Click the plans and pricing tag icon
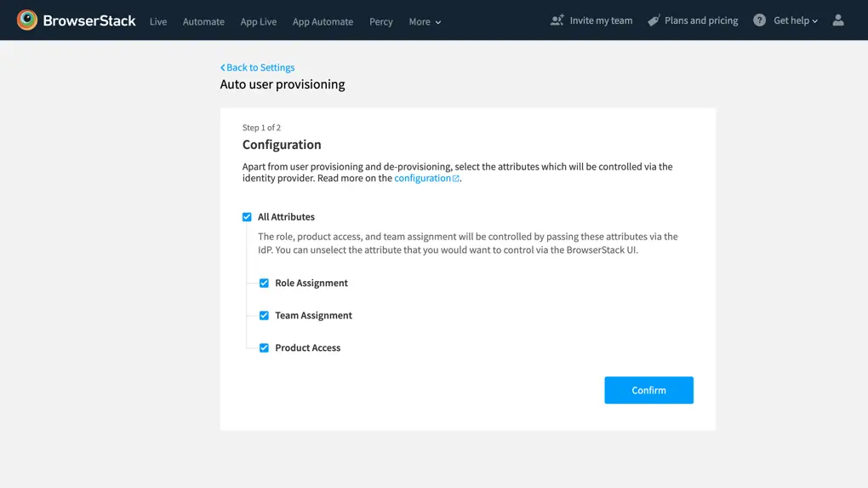868x488 pixels. pos(654,20)
